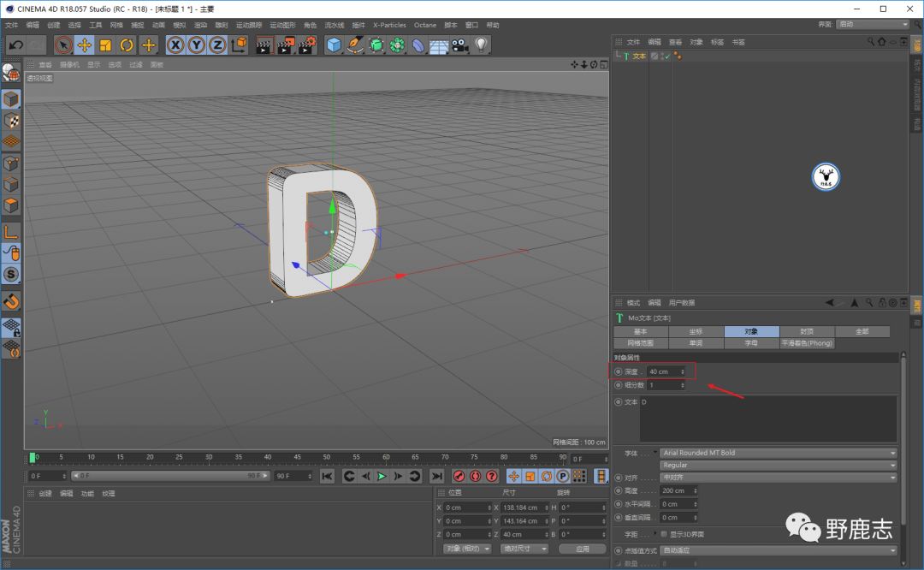The height and width of the screenshot is (570, 924).
Task: Click the light bulb icon to add a light
Action: pos(482,45)
